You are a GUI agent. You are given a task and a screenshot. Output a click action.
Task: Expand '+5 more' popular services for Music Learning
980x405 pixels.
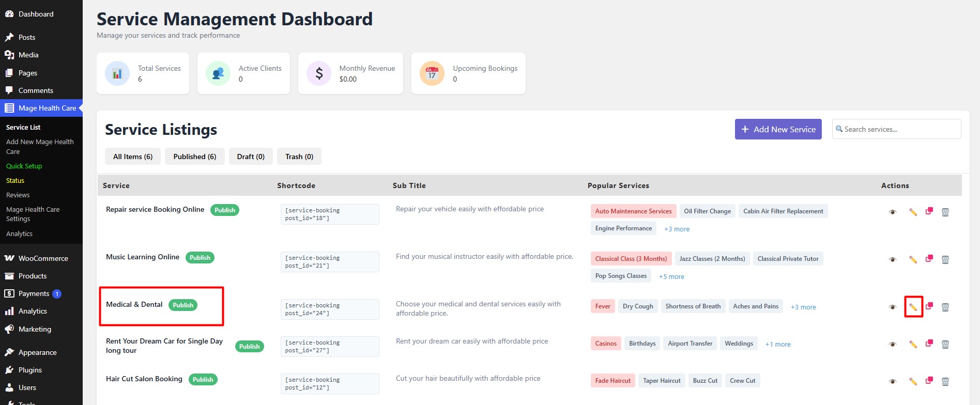[x=671, y=276]
